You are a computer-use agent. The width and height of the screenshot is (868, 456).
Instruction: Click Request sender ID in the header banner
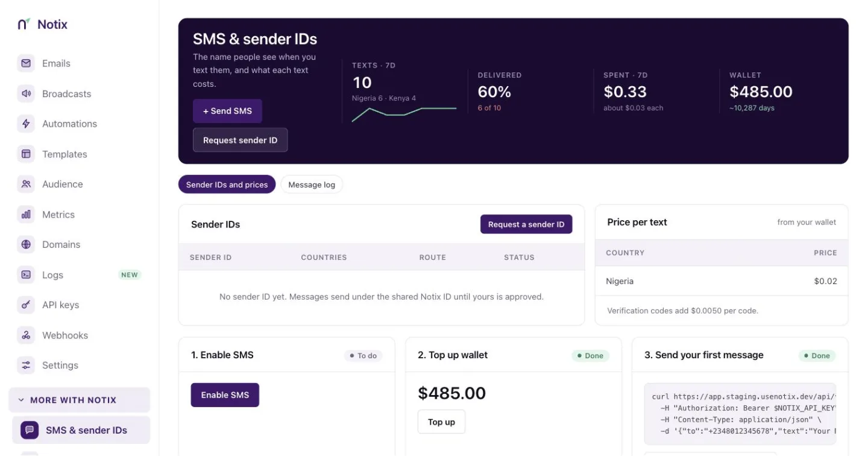pos(240,140)
